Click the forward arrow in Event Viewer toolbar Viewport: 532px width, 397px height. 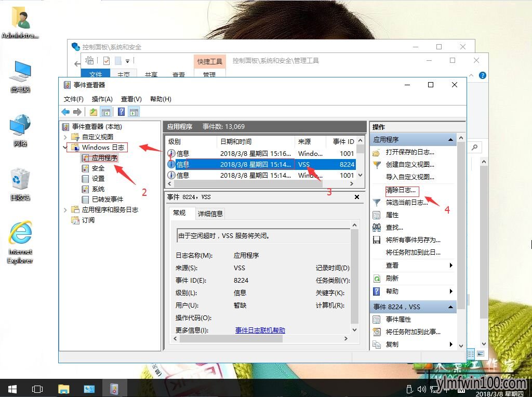pos(77,112)
